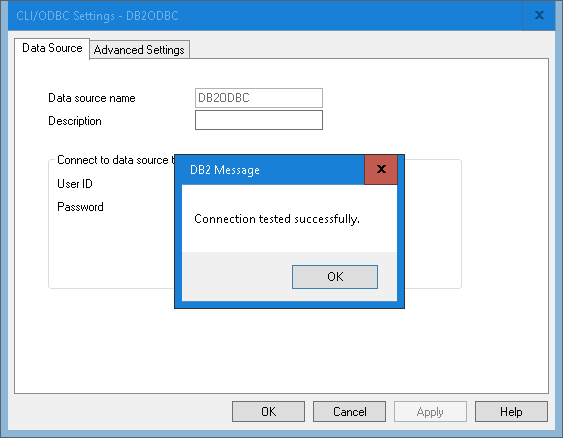
Task: Close the DB2 Message dialog
Action: [x=381, y=169]
